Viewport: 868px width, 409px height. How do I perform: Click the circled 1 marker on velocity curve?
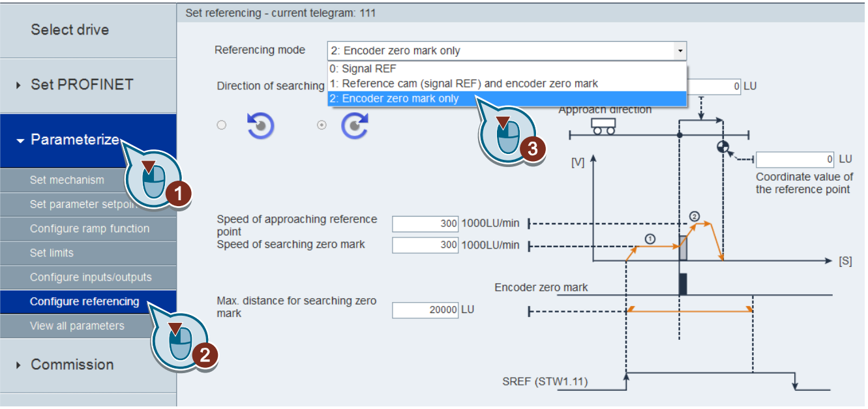click(x=650, y=239)
